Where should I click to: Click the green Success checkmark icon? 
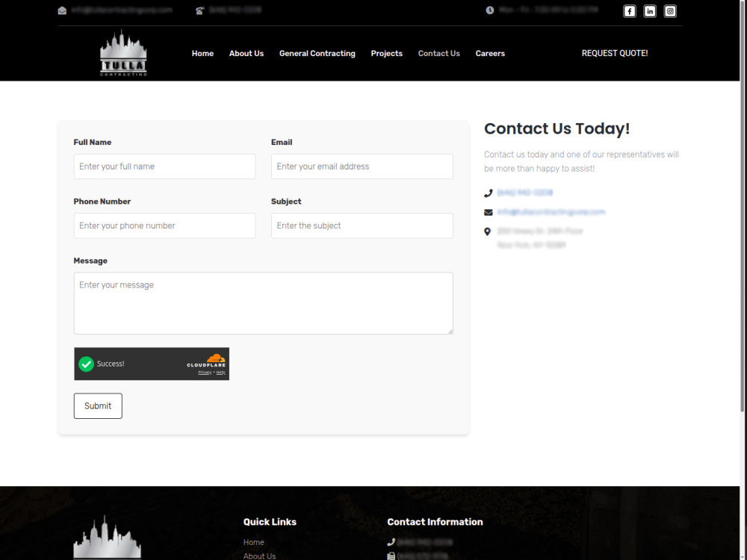tap(86, 364)
